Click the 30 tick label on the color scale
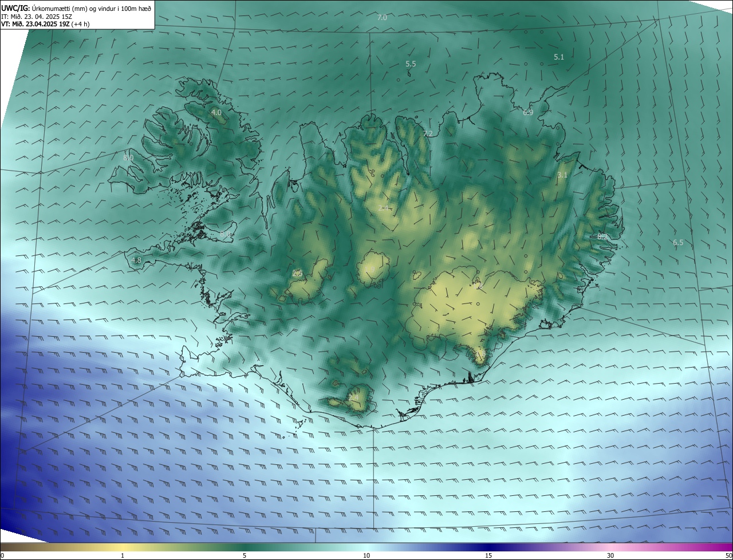 (610, 556)
